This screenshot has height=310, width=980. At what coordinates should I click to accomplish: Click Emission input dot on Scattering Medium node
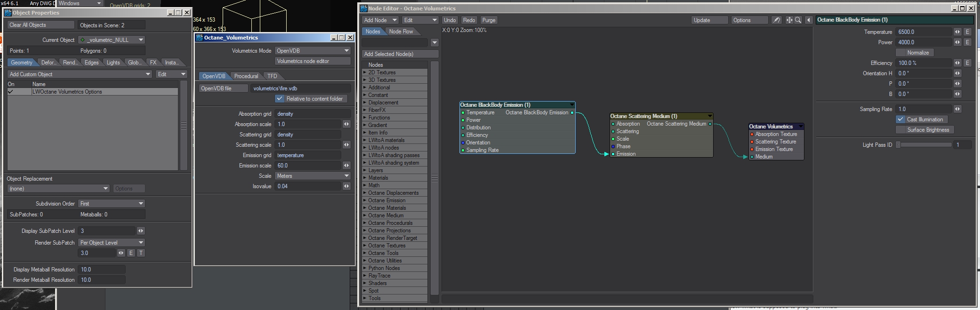[x=613, y=154]
